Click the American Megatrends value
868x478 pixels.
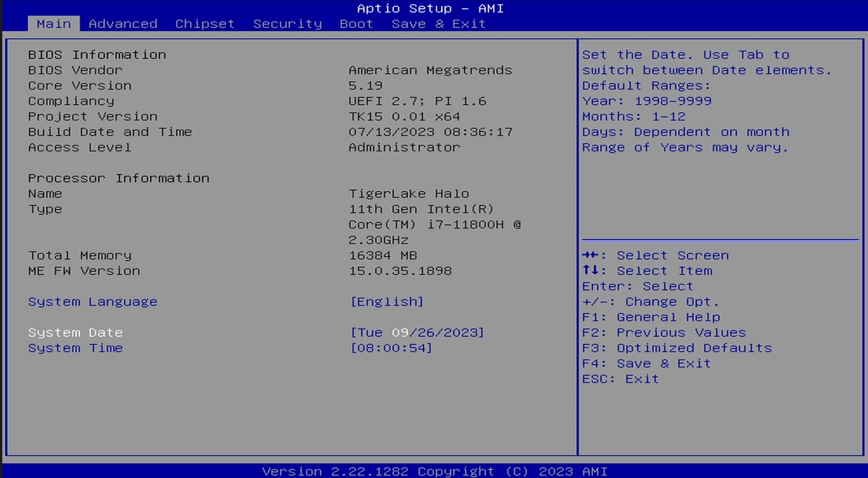pyautogui.click(x=430, y=70)
